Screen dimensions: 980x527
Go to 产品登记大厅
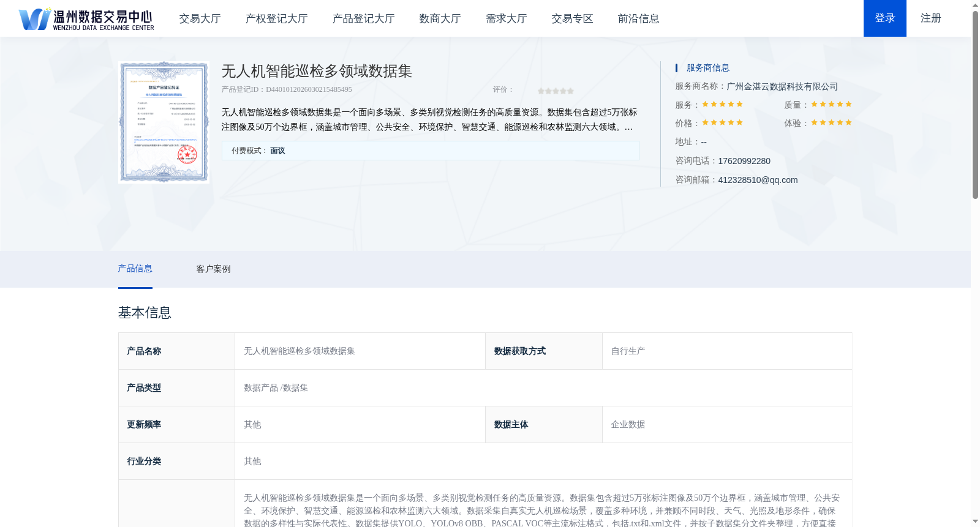(x=363, y=18)
